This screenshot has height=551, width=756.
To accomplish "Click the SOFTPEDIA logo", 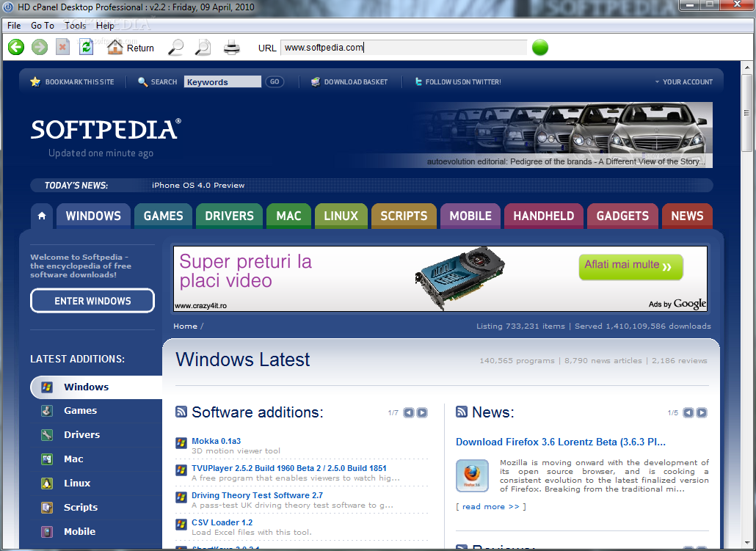I will click(x=106, y=129).
